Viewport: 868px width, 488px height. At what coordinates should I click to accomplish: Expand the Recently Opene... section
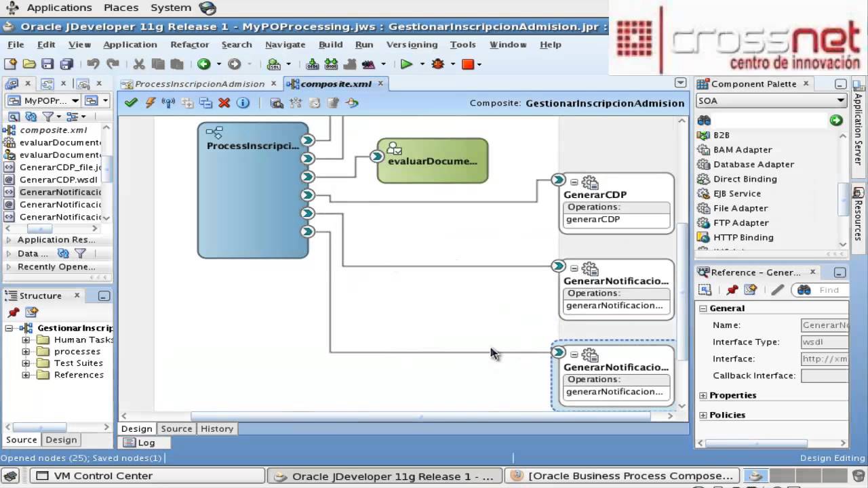point(9,267)
